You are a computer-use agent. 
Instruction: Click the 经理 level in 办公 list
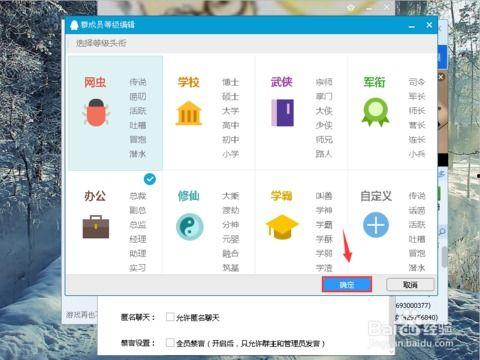pyautogui.click(x=138, y=239)
